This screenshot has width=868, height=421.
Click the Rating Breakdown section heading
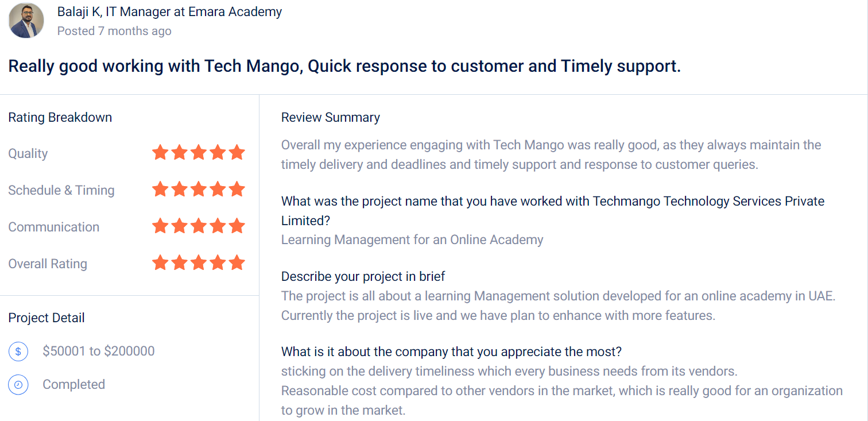click(60, 117)
